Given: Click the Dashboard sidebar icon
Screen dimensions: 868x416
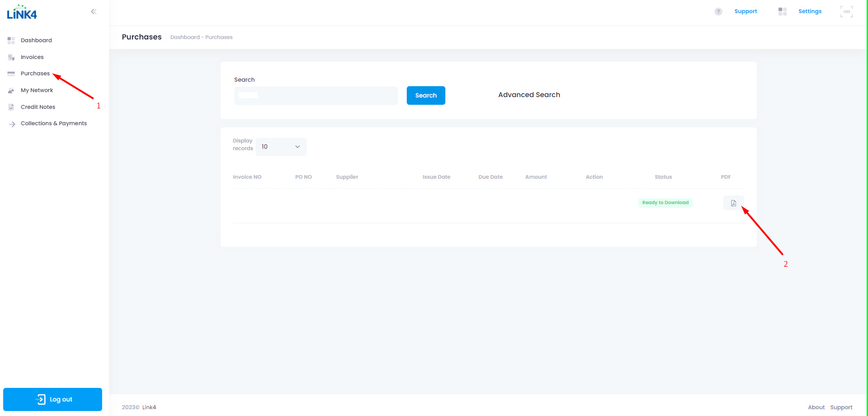Looking at the screenshot, I should (11, 40).
